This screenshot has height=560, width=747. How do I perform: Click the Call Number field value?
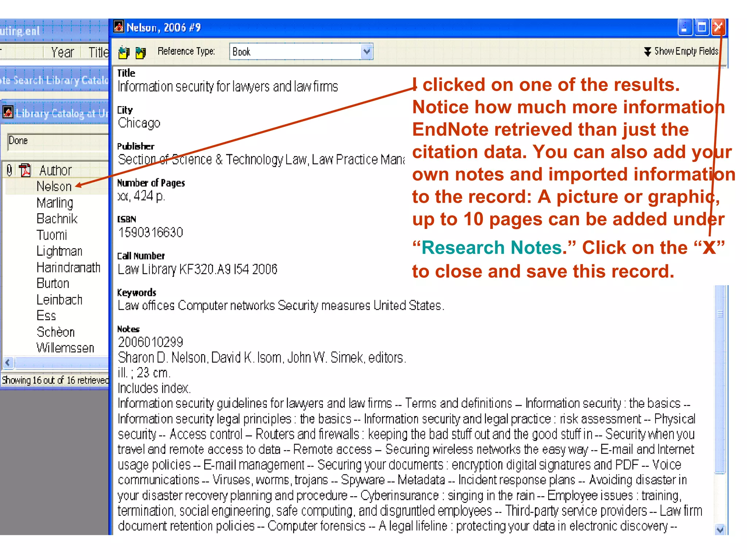coord(197,269)
